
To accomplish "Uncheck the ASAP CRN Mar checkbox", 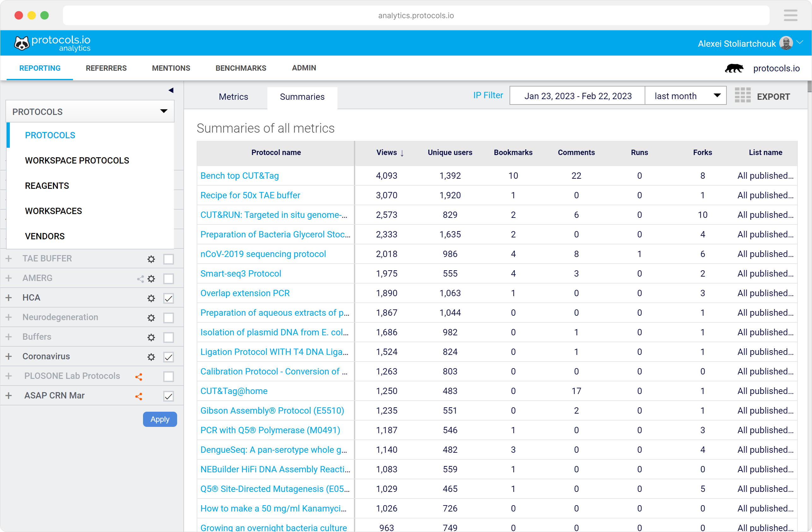I will pos(168,396).
